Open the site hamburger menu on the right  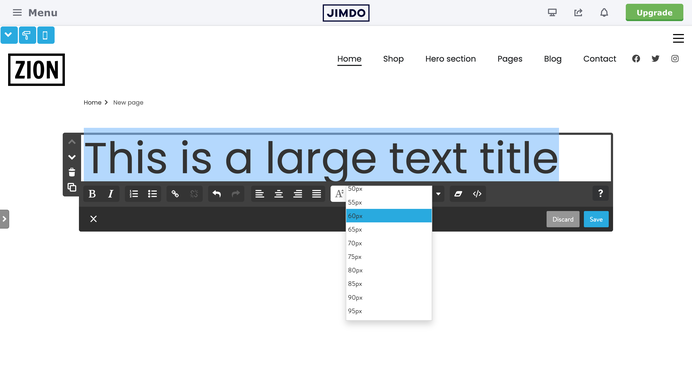(678, 39)
